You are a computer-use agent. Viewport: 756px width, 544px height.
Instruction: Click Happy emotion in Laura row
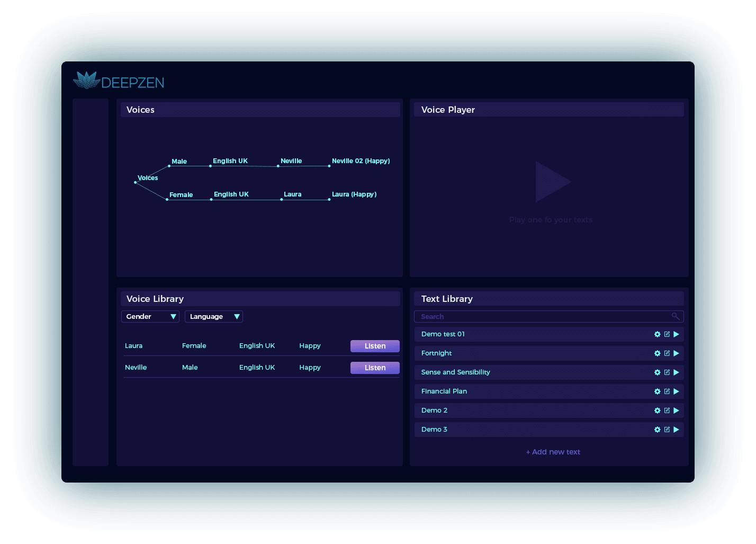[x=310, y=346]
